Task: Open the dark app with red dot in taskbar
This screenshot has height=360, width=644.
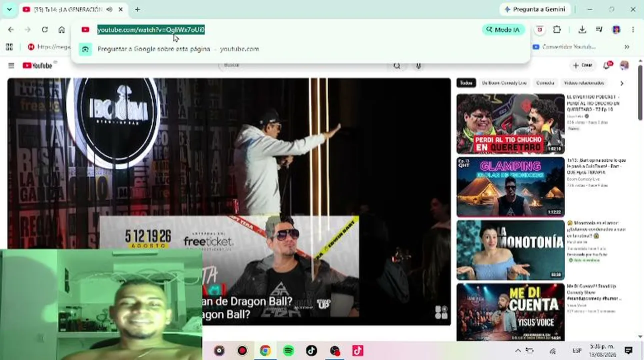Action: click(x=334, y=350)
